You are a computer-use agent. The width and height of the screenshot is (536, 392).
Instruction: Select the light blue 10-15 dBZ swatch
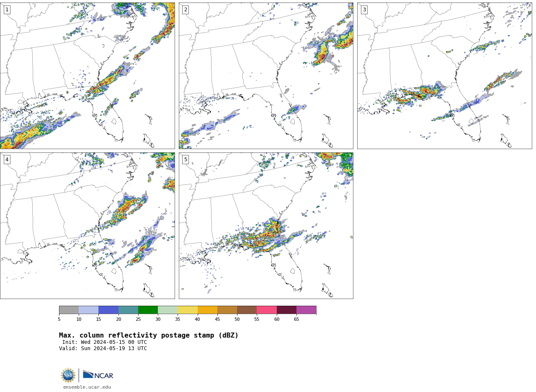coord(88,310)
